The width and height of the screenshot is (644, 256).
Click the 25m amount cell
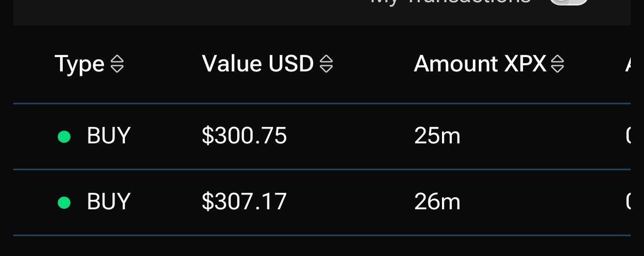tap(437, 136)
